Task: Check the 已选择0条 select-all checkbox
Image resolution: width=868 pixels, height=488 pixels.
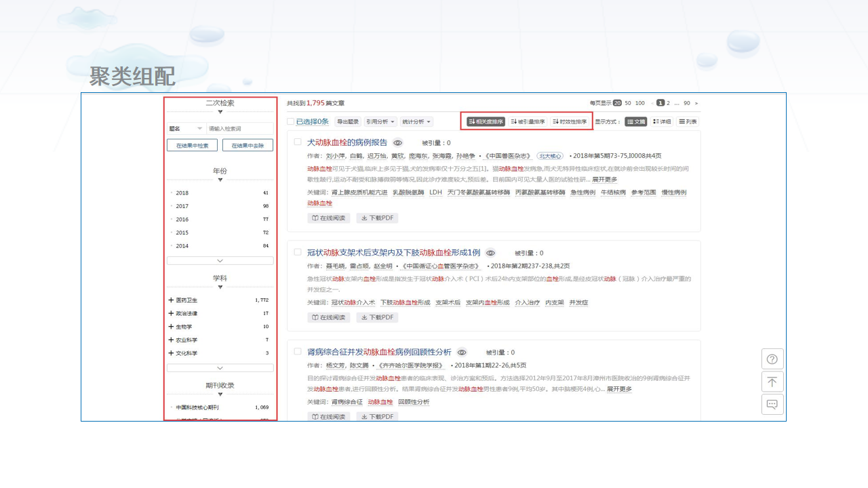Action: click(x=290, y=122)
